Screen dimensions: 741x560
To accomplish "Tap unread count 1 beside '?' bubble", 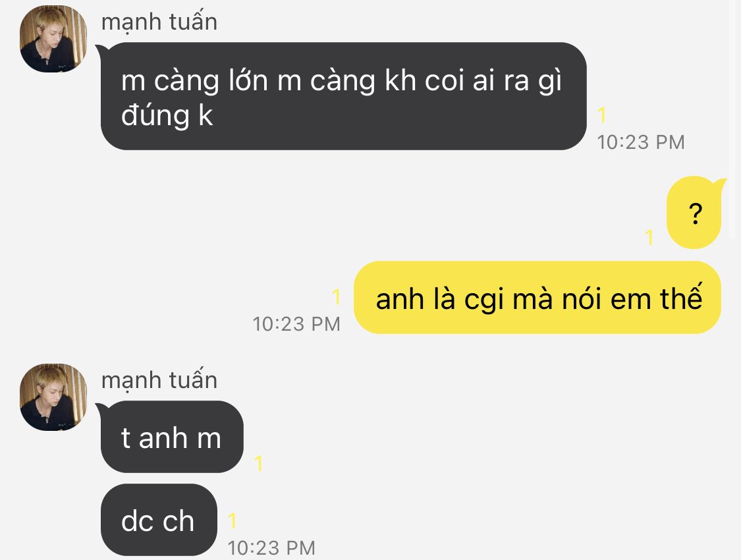I will pyautogui.click(x=649, y=237).
